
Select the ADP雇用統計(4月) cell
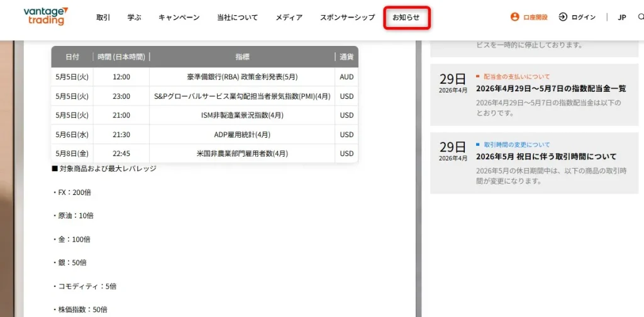click(242, 134)
